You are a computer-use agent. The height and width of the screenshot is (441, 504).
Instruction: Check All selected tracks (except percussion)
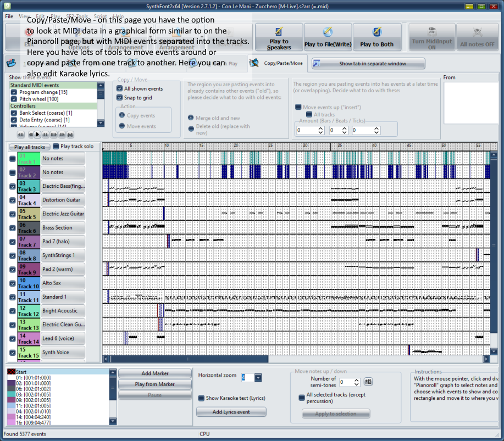coord(302,398)
